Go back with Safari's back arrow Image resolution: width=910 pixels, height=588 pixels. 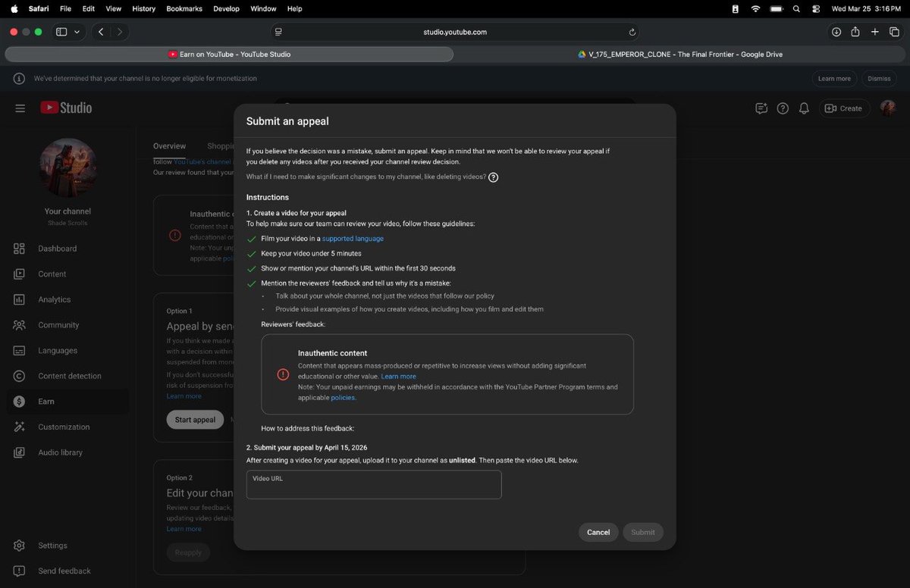click(102, 32)
